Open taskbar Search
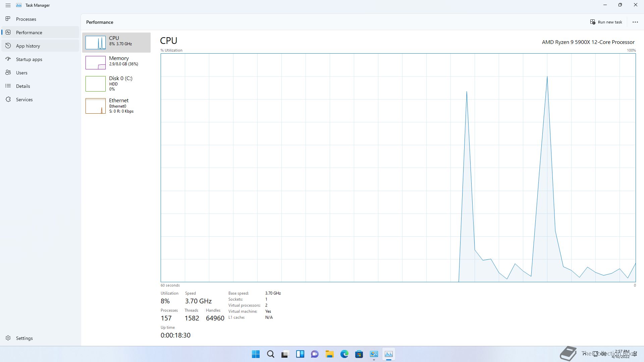 click(270, 354)
